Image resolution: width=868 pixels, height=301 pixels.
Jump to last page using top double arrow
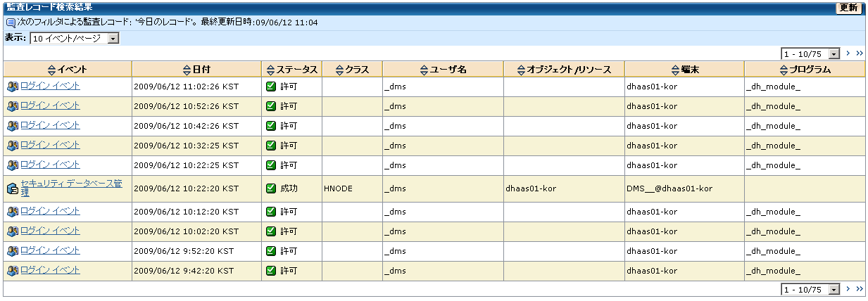click(x=859, y=53)
